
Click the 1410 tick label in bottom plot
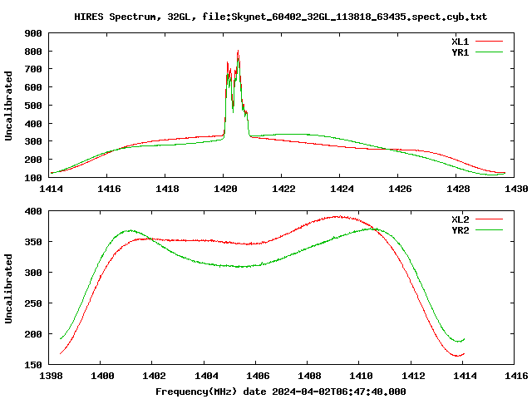[361, 376]
